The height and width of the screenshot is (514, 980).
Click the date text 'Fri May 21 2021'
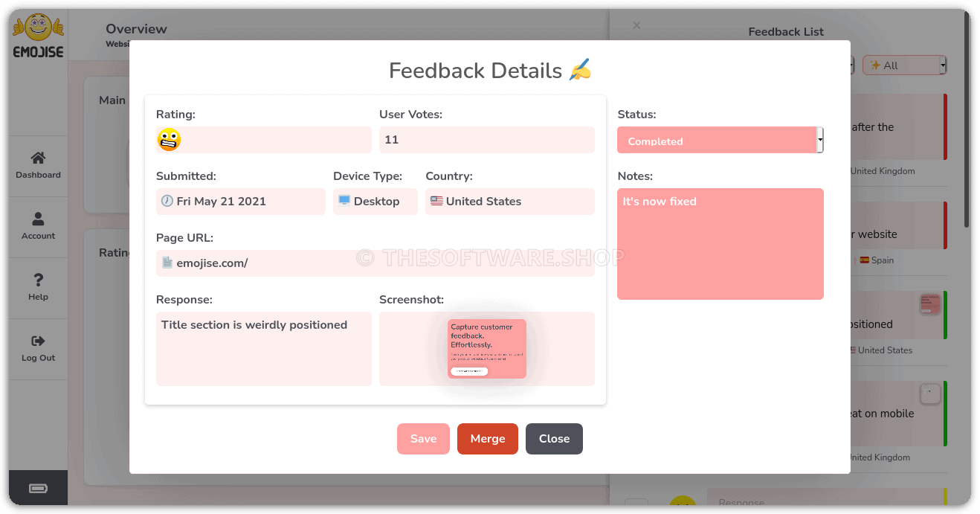(x=221, y=202)
